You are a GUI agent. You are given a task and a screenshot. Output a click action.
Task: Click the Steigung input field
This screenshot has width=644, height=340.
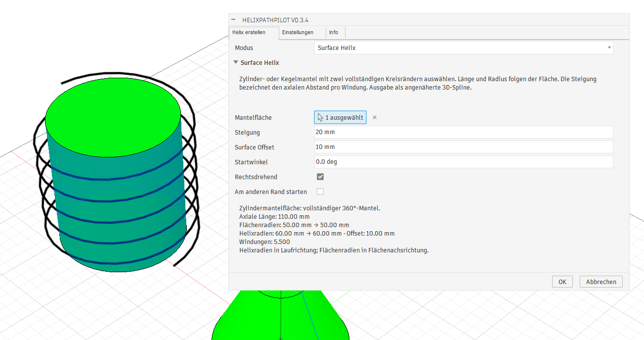point(464,132)
